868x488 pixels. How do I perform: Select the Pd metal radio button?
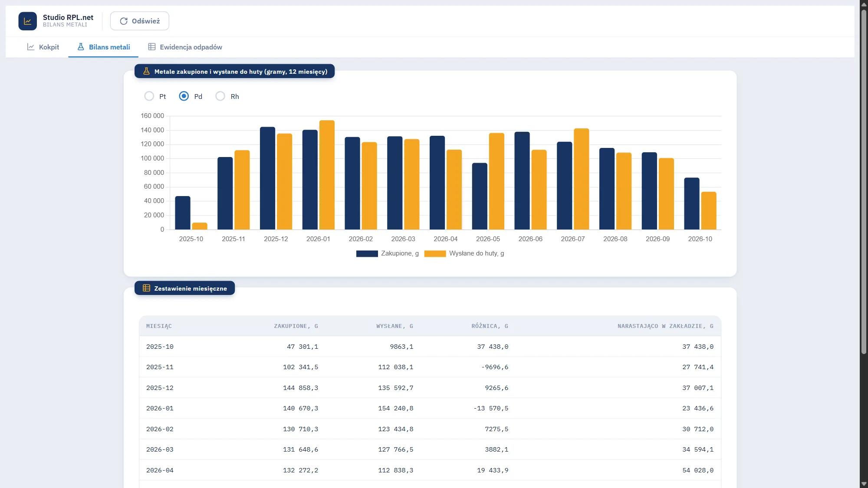(x=184, y=96)
